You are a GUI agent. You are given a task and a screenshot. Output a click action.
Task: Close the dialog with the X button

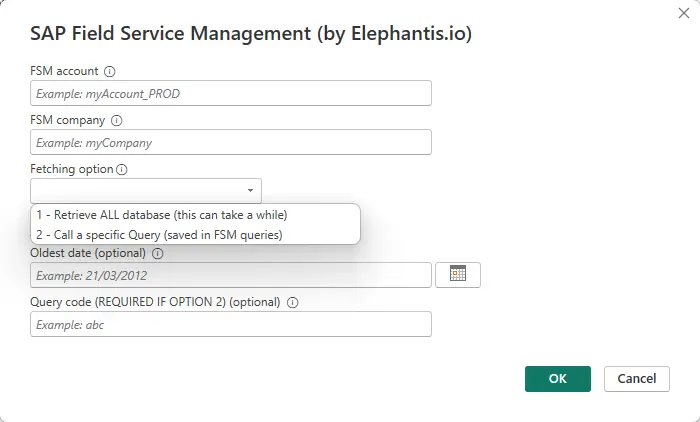(x=683, y=13)
